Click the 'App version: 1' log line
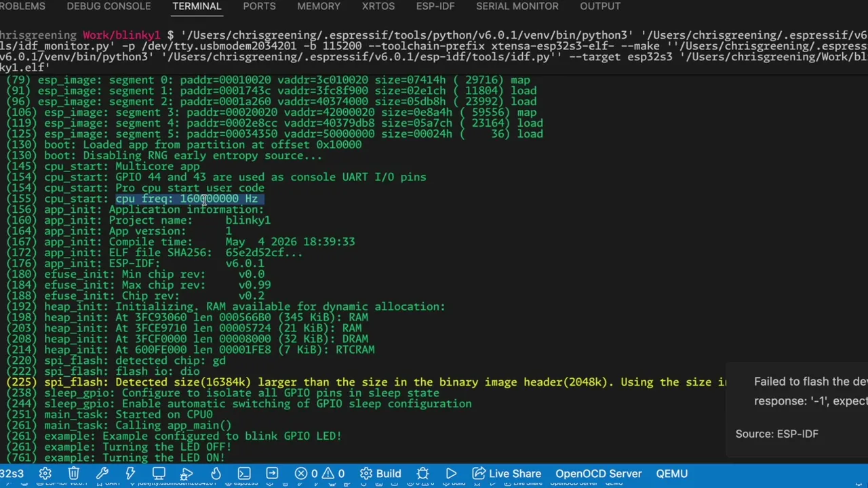 (x=119, y=231)
